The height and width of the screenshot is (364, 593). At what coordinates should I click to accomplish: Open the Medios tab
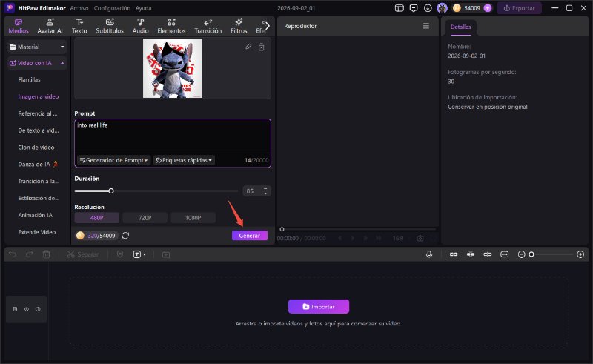19,26
